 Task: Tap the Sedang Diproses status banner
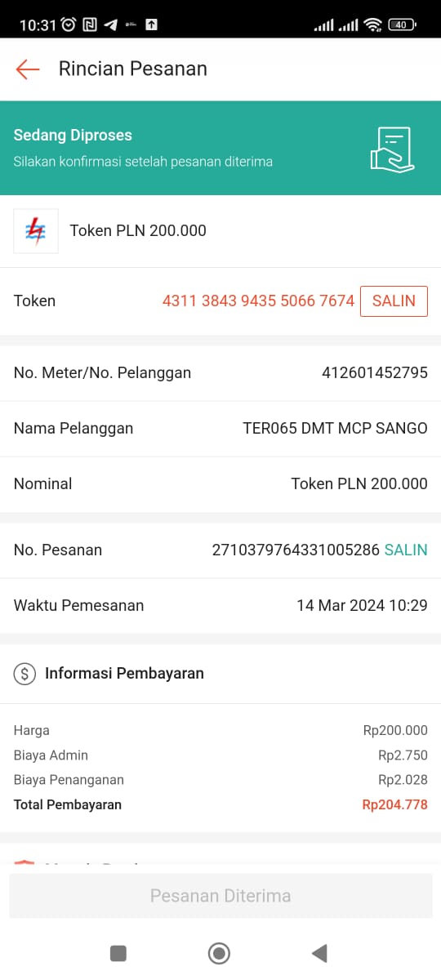220,148
